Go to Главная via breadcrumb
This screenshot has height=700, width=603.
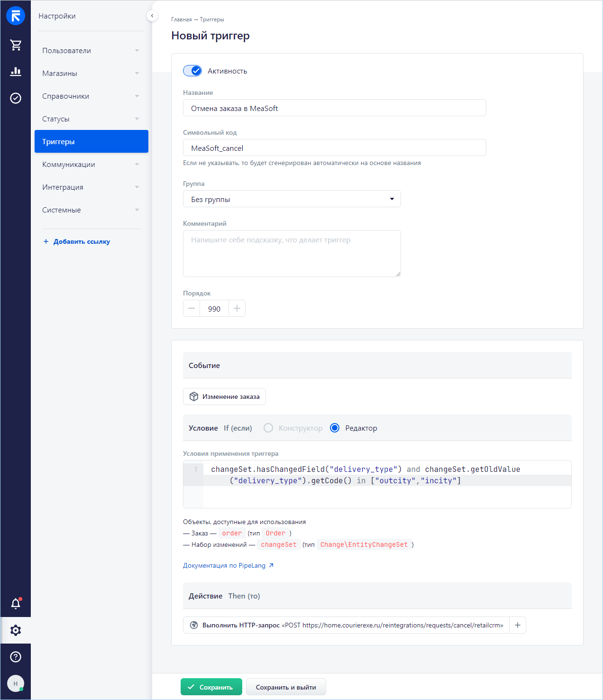(x=182, y=19)
